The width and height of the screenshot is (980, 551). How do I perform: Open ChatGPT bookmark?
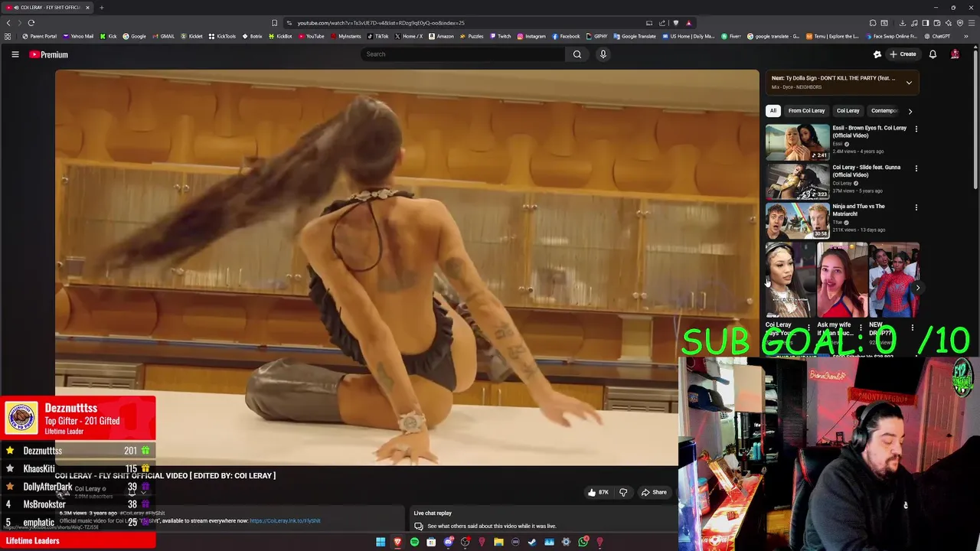coord(936,36)
